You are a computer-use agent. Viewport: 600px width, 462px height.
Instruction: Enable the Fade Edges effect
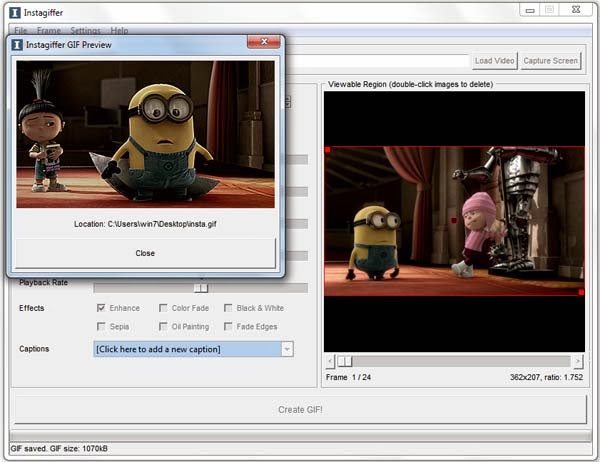point(228,326)
